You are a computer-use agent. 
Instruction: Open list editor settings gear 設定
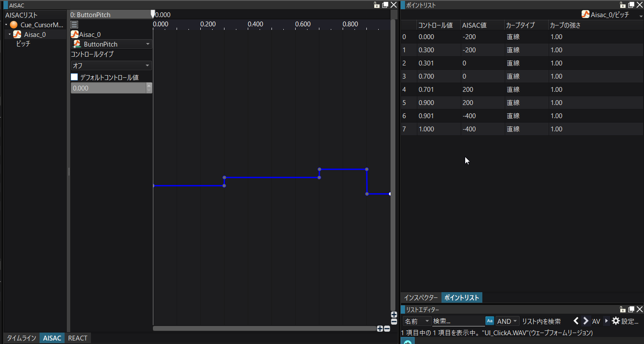tap(625, 321)
